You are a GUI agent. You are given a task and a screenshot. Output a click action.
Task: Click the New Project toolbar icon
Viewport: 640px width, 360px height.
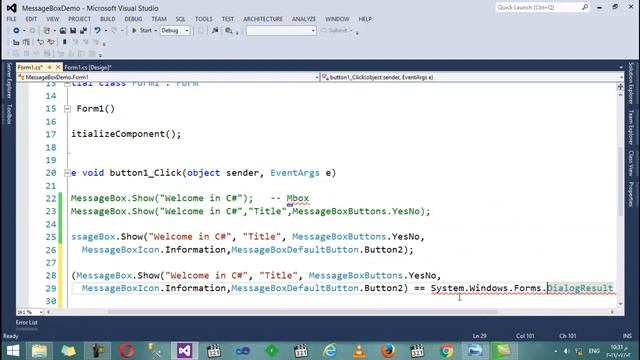tap(47, 31)
